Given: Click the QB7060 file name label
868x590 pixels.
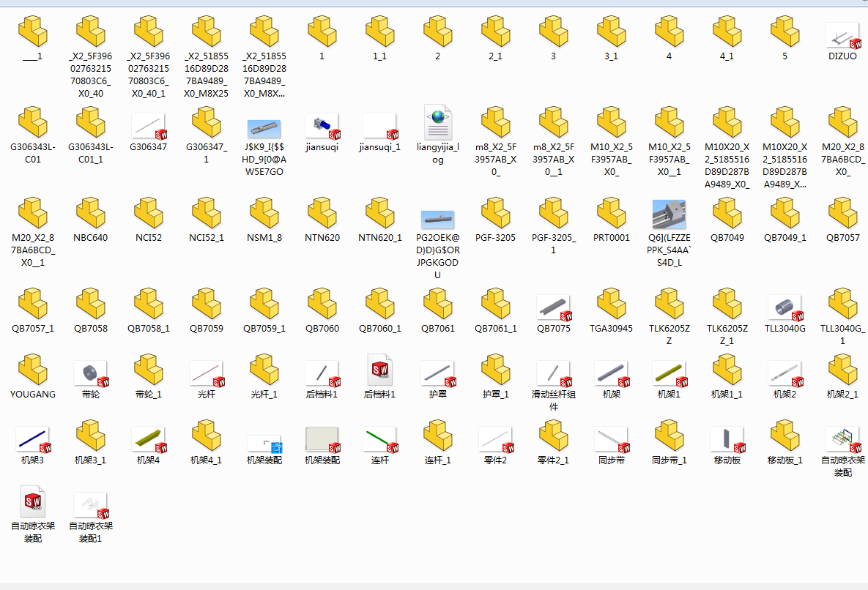Looking at the screenshot, I should [x=322, y=329].
